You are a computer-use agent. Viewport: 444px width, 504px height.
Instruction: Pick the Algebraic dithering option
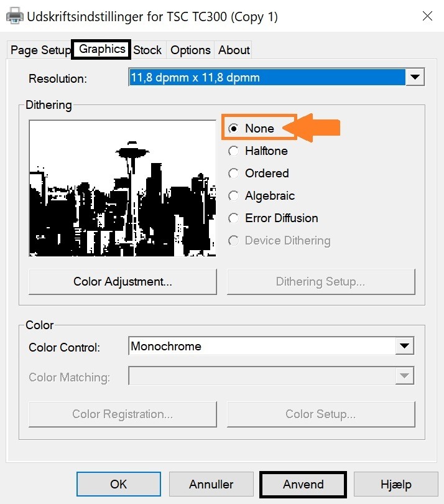pos(262,196)
